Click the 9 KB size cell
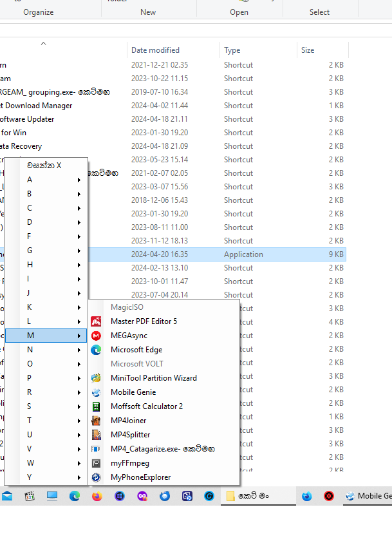The image size is (392, 543). 336,254
